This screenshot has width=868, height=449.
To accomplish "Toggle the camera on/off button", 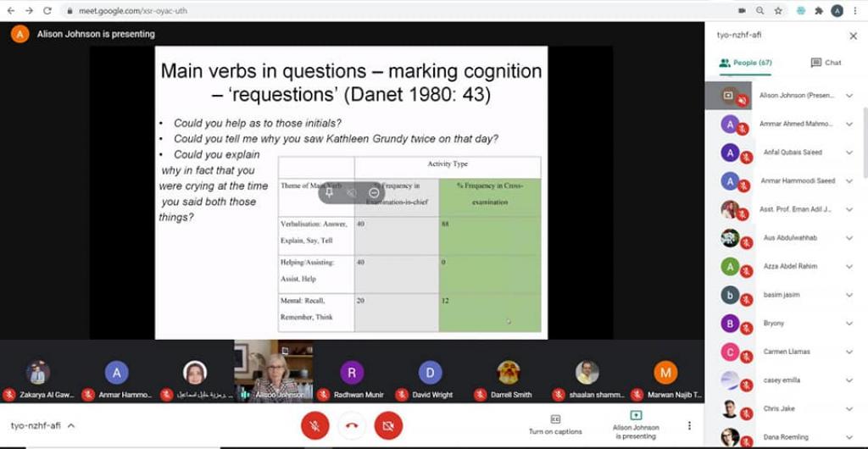I will click(x=388, y=425).
